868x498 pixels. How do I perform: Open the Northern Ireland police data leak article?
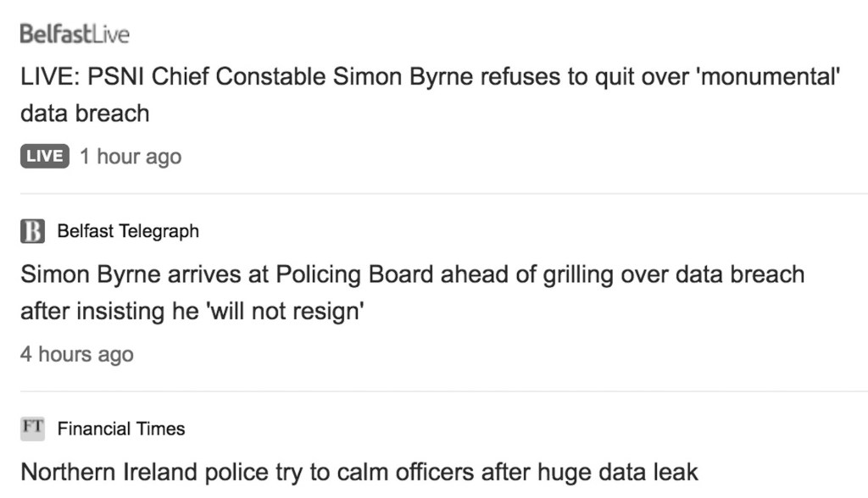click(x=359, y=472)
